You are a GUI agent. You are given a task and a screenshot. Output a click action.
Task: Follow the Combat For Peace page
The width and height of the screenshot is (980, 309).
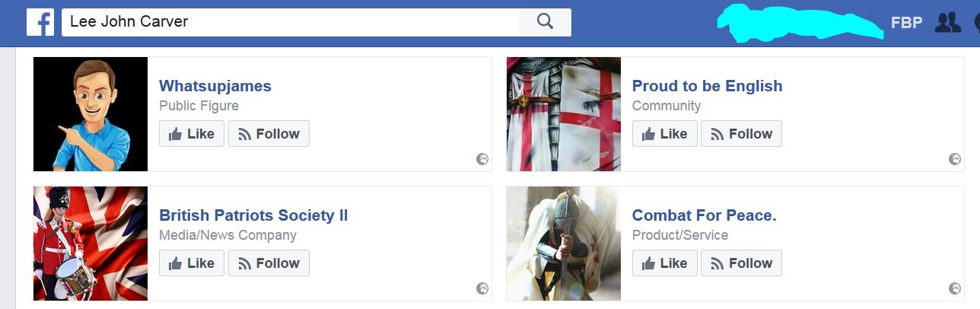[x=741, y=263]
